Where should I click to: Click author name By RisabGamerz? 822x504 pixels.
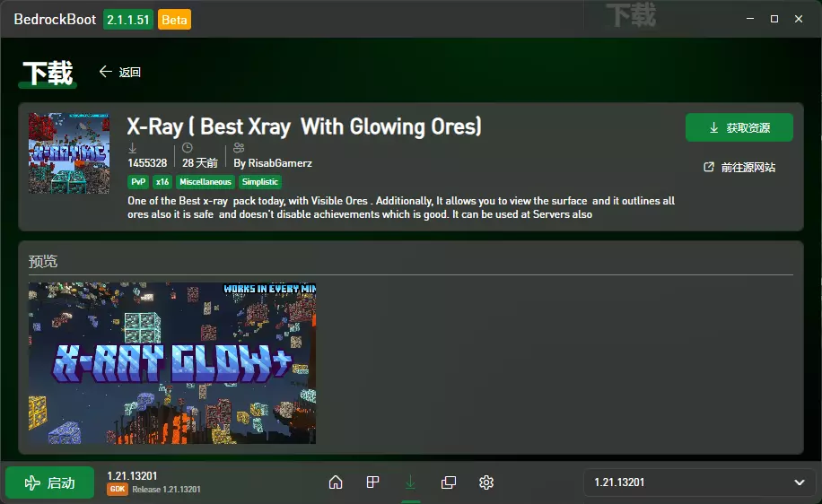coord(273,163)
